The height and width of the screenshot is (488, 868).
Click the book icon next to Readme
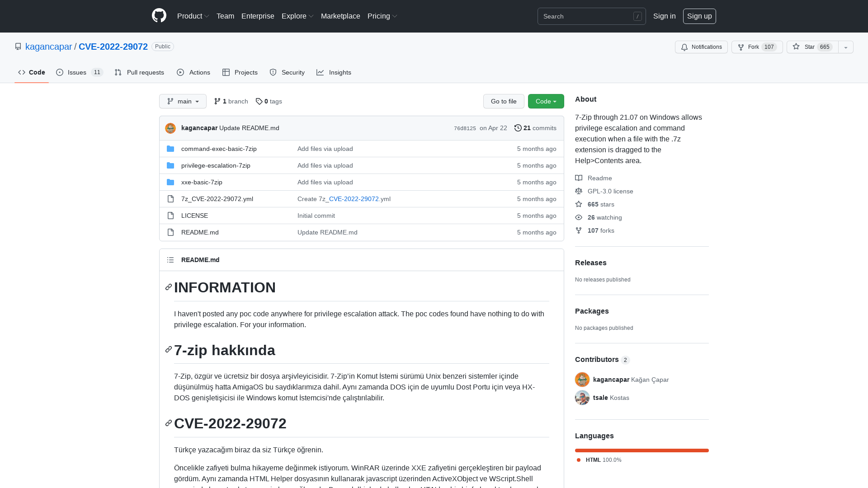tap(579, 178)
